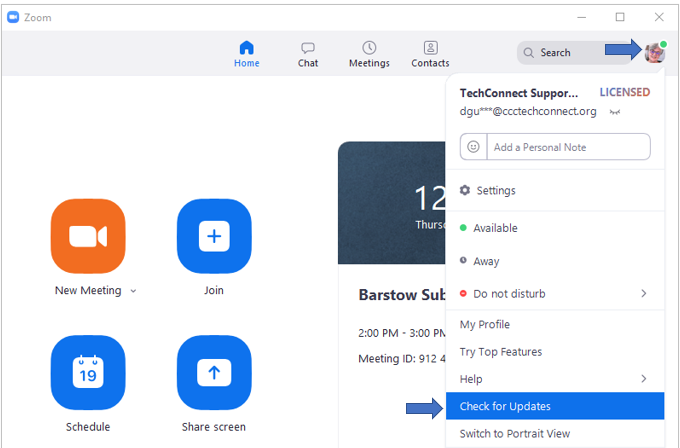Select Do not disturb status

555,294
